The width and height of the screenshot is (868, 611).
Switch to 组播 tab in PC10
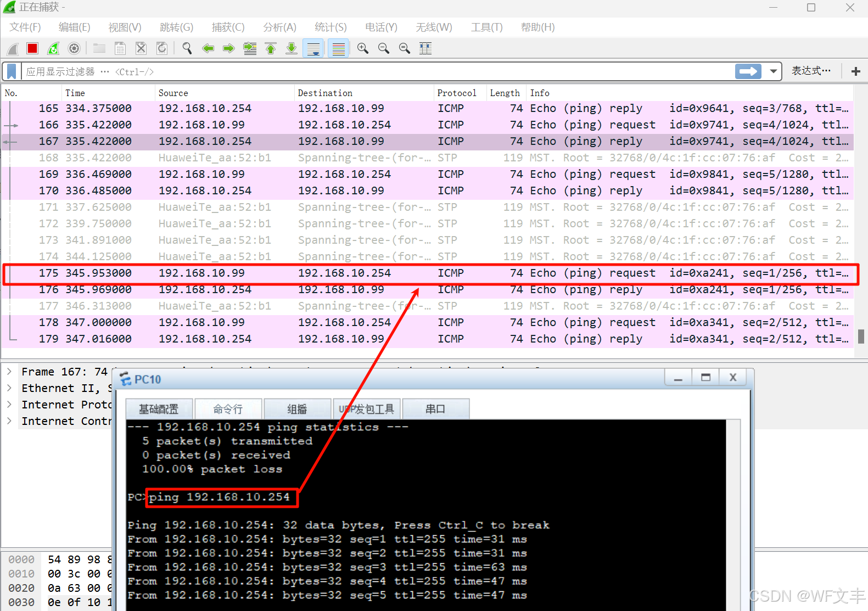pos(298,409)
